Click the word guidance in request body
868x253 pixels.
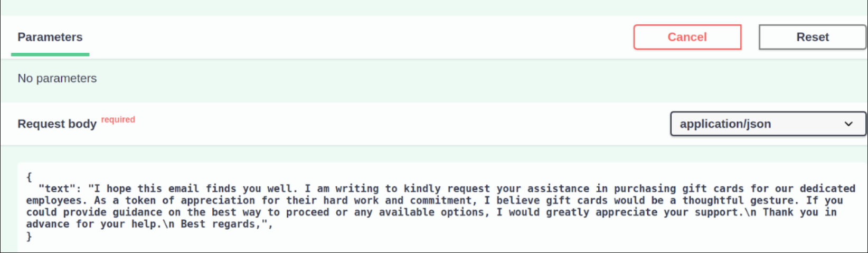coord(137,212)
